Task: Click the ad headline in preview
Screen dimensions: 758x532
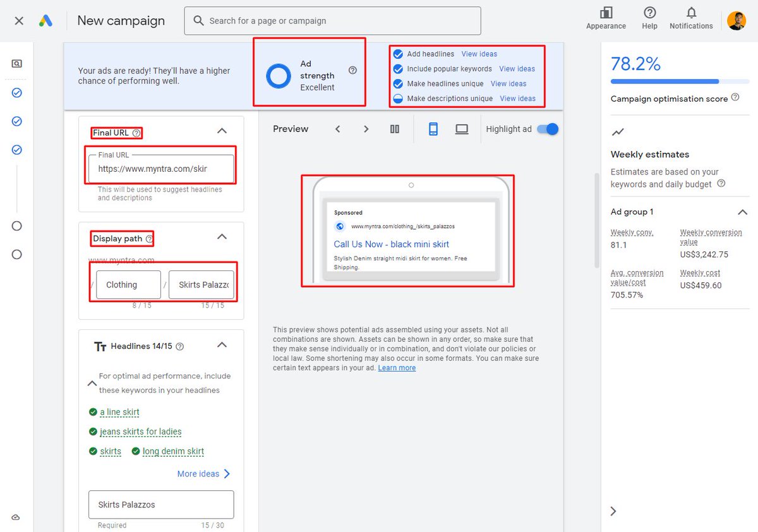Action: [392, 244]
